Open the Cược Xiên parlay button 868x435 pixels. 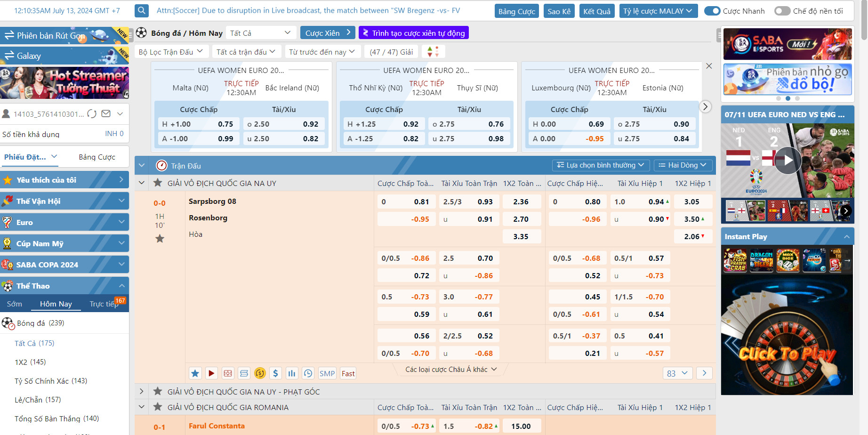pyautogui.click(x=328, y=33)
